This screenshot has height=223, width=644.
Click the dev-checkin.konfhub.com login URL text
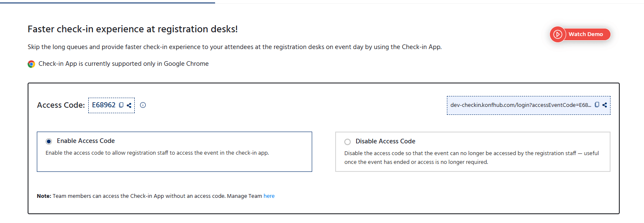point(521,105)
